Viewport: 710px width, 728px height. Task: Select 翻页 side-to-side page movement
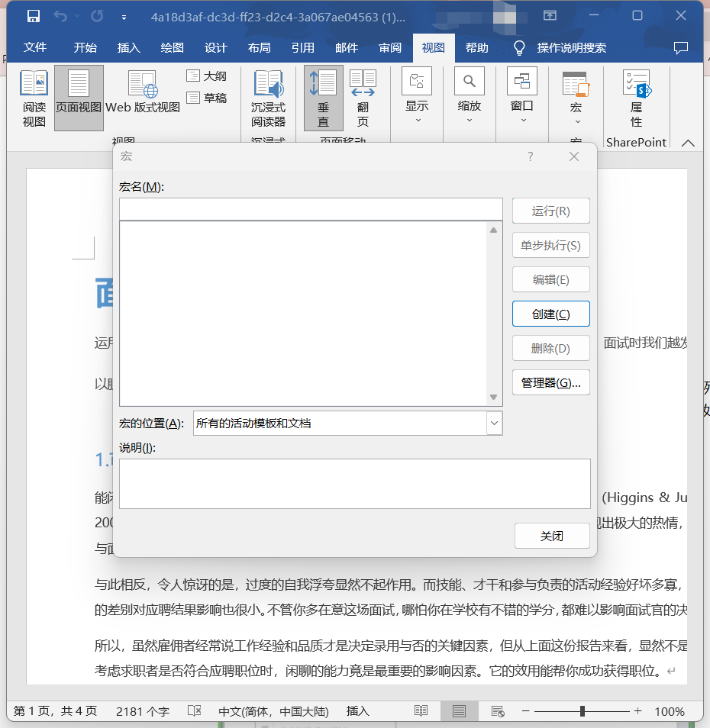click(x=363, y=98)
